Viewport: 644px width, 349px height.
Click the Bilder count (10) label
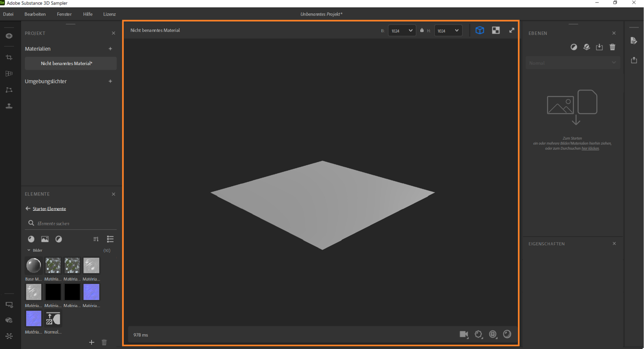point(107,250)
